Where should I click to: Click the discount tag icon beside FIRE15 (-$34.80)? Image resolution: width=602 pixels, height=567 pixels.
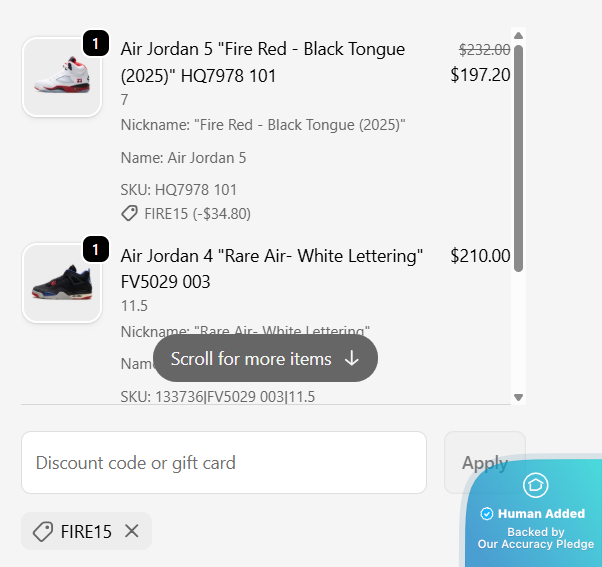(x=129, y=213)
